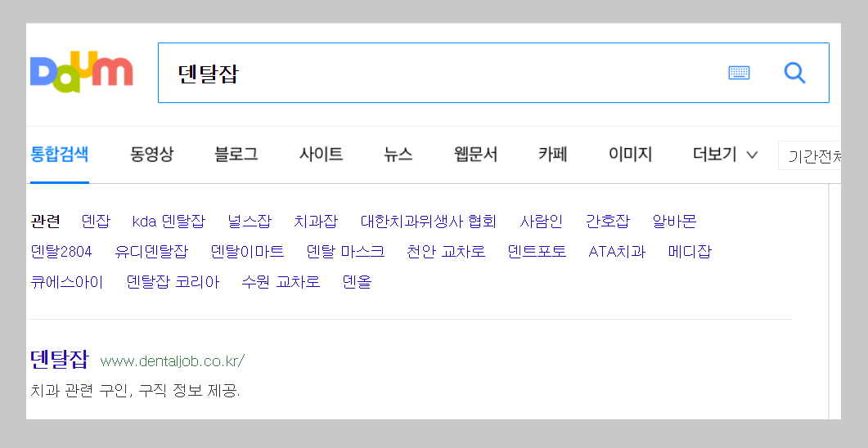Click related keyword 큐에스아이
Screen dimensions: 868x448
[x=67, y=282]
